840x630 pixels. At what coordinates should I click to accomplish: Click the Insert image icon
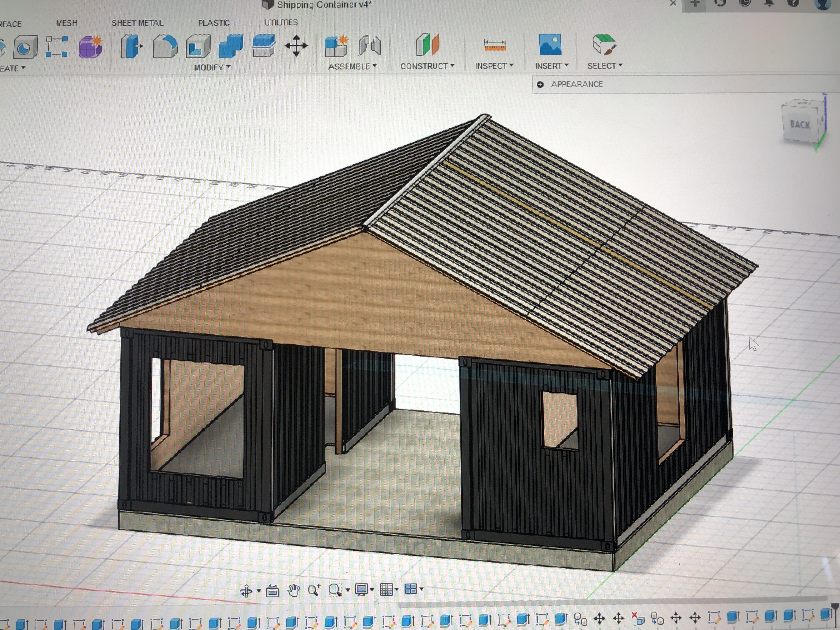tap(550, 44)
